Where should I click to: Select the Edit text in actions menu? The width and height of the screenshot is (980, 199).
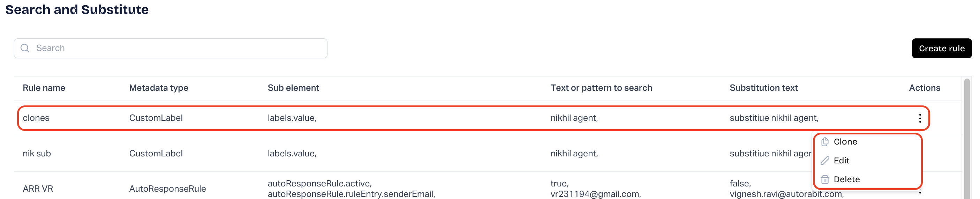[841, 161]
